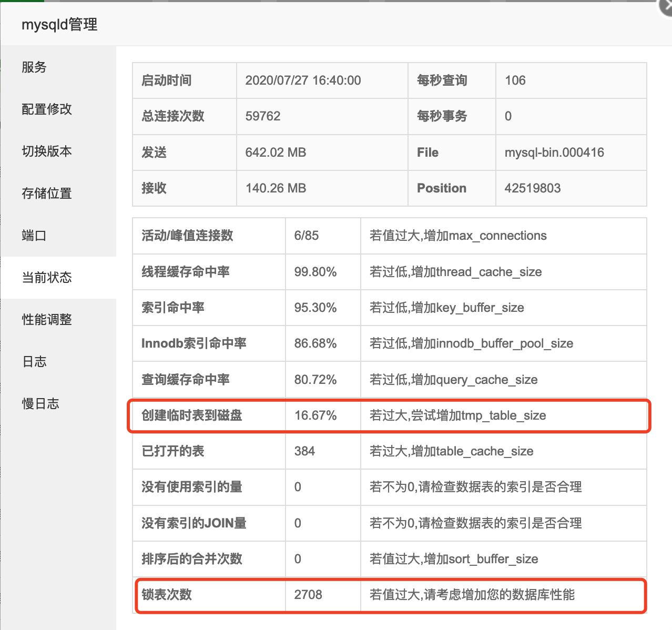
Task: Click the start time 2020/07/27 16:40:00
Action: pyautogui.click(x=303, y=80)
